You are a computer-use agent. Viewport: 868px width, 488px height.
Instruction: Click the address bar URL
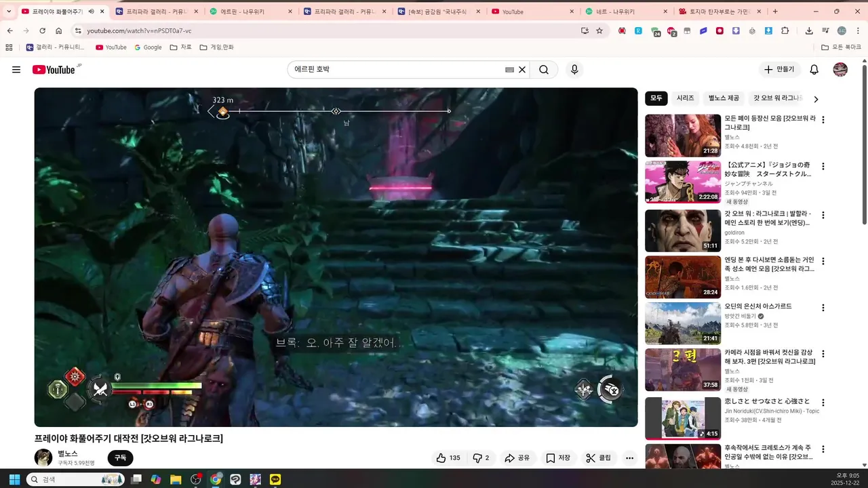coord(139,30)
